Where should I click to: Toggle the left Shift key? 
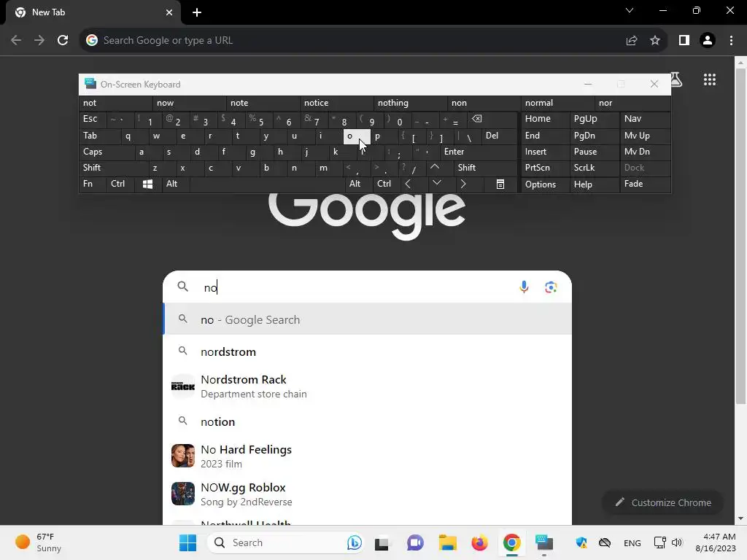(x=113, y=168)
